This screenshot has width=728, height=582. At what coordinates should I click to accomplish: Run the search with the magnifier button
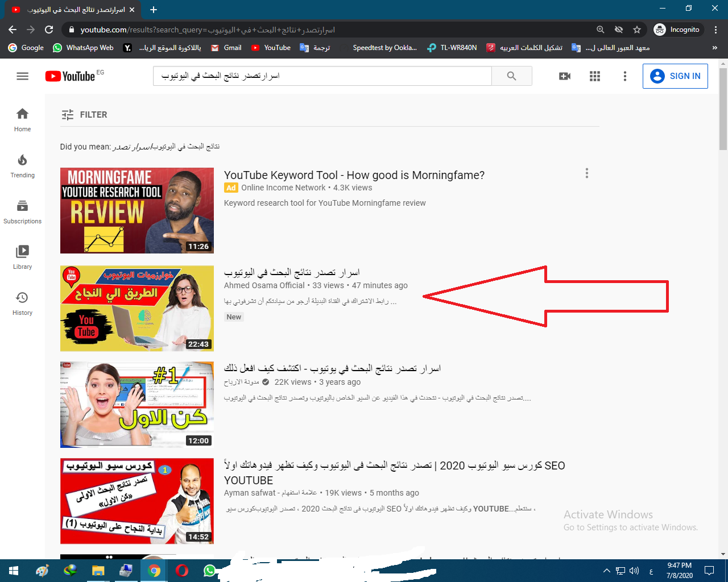pos(512,76)
